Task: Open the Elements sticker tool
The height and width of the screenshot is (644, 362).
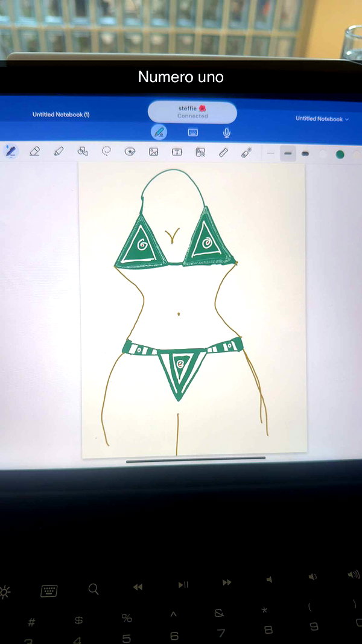Action: point(130,152)
